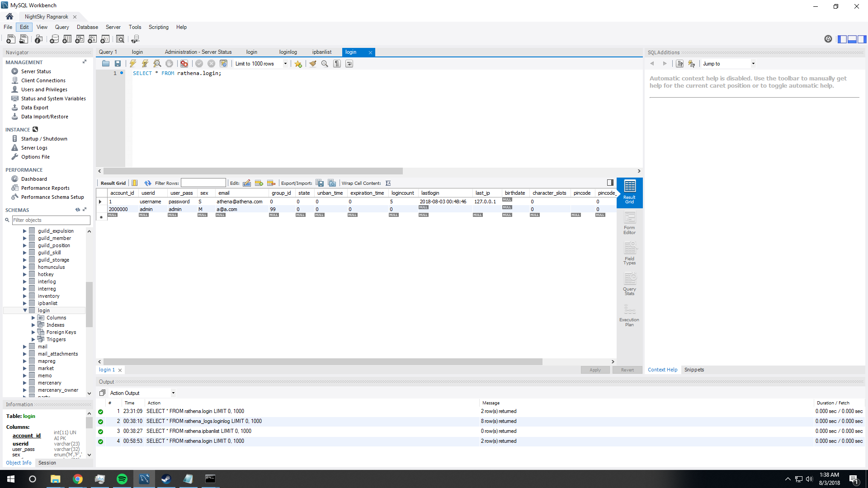Viewport: 868px width, 488px height.
Task: Toggle invisible characters display
Action: coord(337,64)
